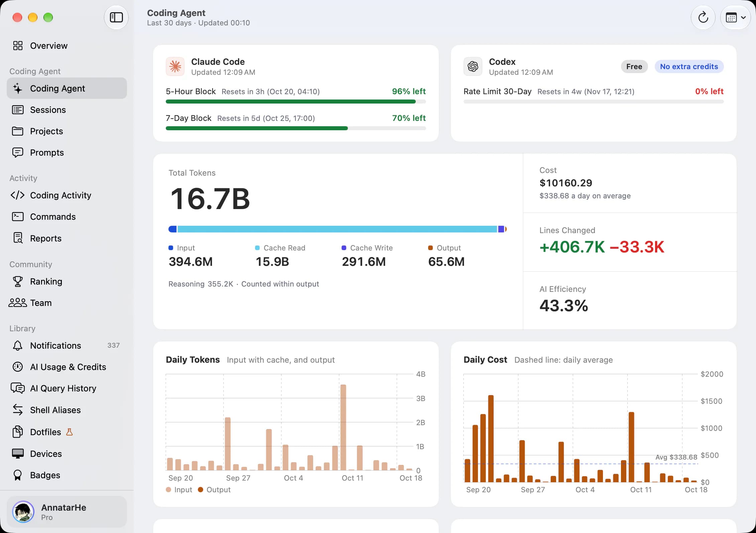756x533 pixels.
Task: Open Notifications bell icon
Action: [18, 345]
